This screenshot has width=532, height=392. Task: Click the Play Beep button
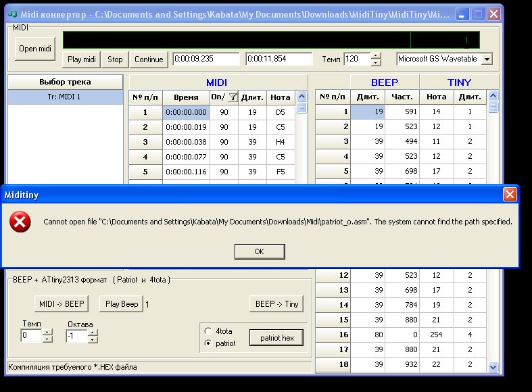pos(122,304)
